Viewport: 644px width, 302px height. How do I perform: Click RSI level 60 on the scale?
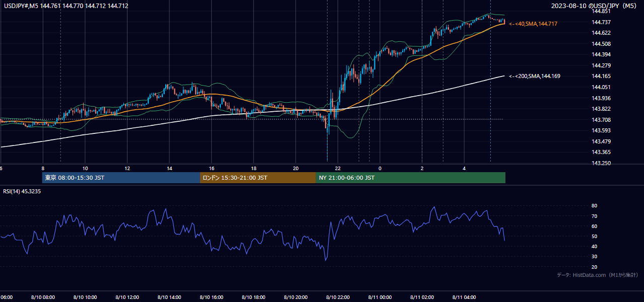tap(594, 226)
